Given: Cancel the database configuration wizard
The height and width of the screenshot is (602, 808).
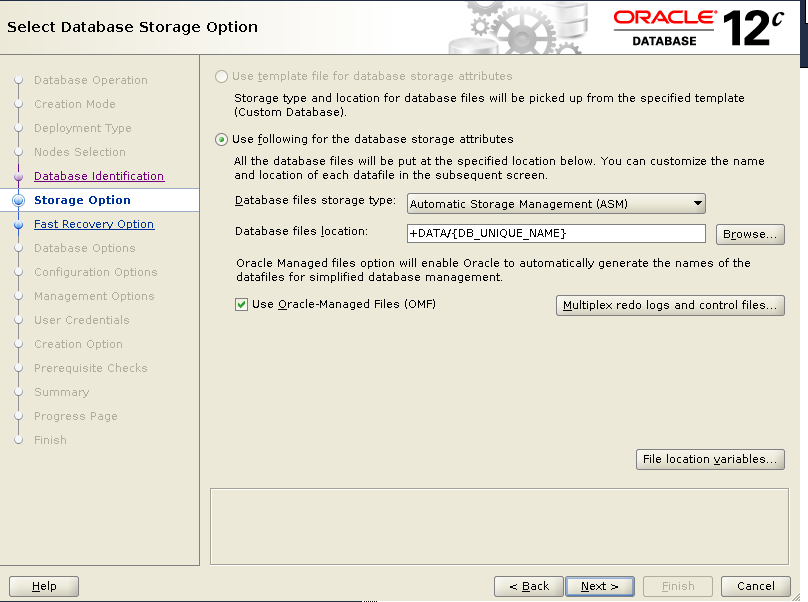Looking at the screenshot, I should click(755, 586).
